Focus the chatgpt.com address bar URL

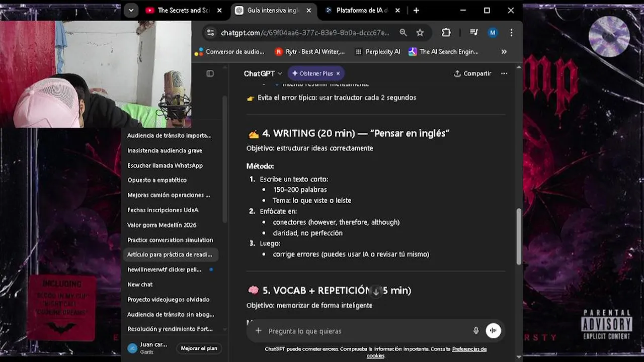(305, 33)
